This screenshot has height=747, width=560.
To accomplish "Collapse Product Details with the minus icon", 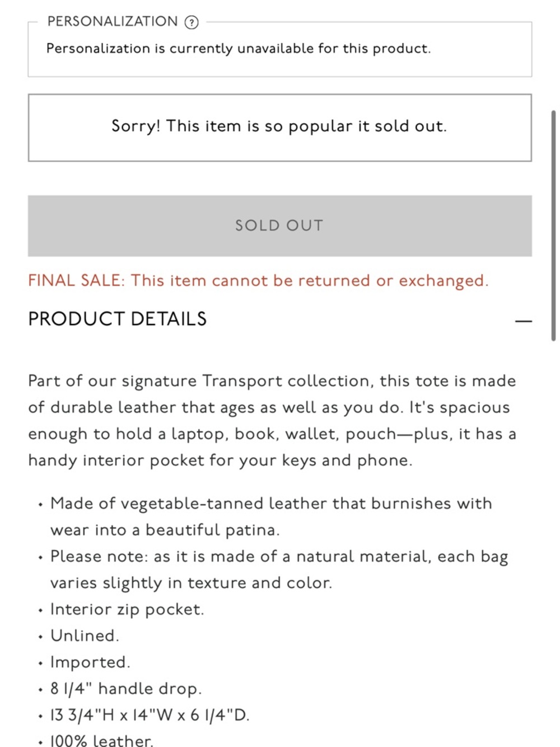I will point(523,321).
